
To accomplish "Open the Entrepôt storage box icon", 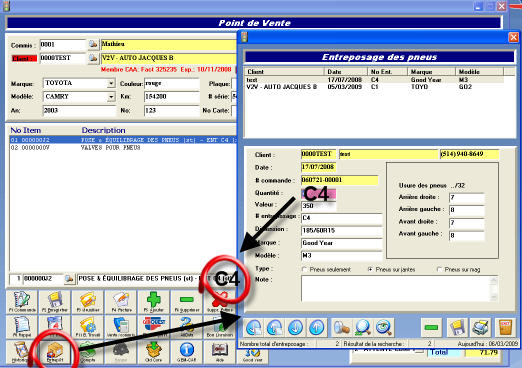I will pos(55,352).
